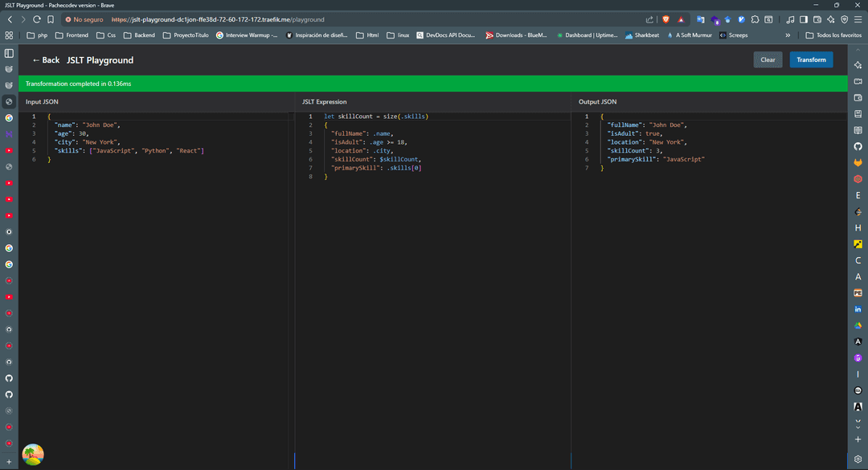The height and width of the screenshot is (470, 868).
Task: Expand the hidden bookmarks overflow chevron
Action: pyautogui.click(x=787, y=35)
